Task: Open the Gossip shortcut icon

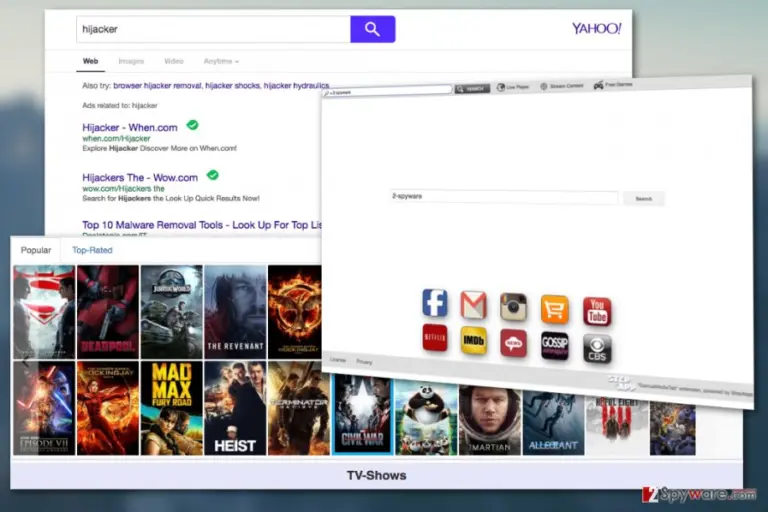Action: pos(554,345)
